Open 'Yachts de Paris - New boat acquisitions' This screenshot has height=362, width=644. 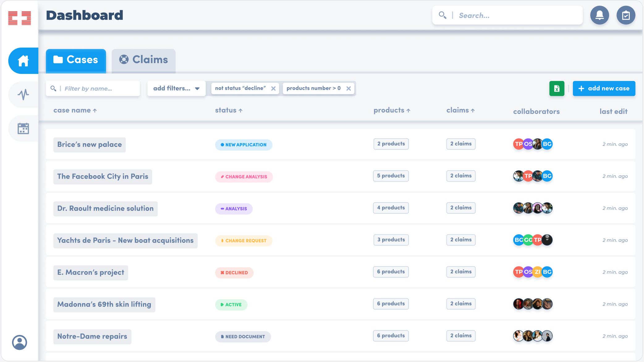pyautogui.click(x=125, y=241)
